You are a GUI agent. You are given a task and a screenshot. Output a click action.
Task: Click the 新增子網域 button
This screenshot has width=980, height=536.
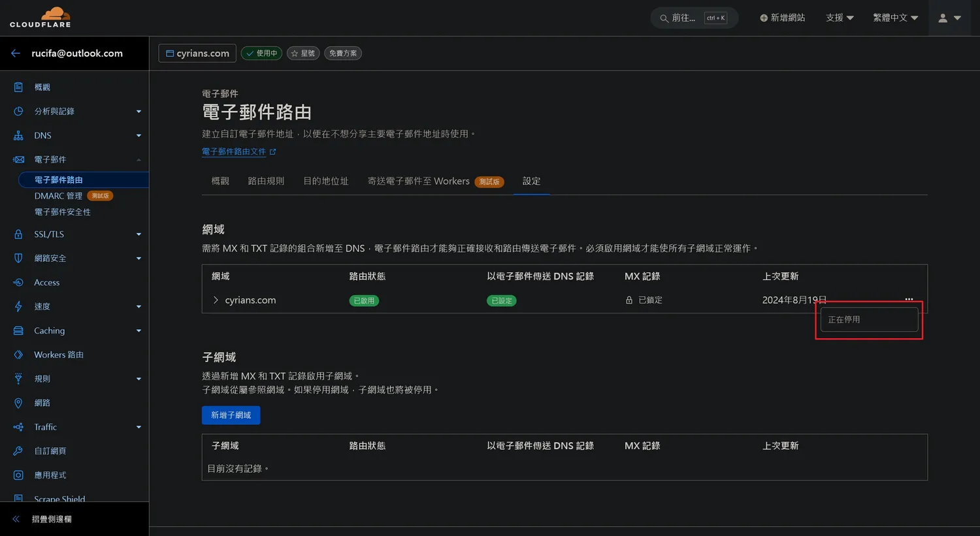231,415
